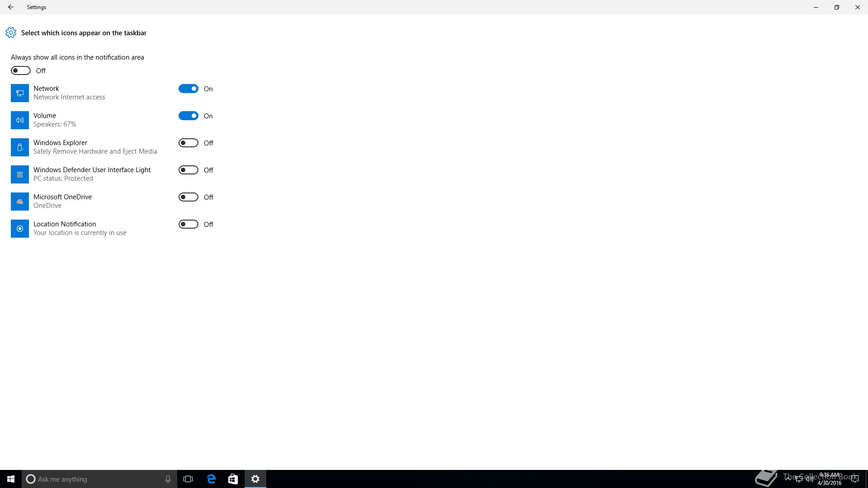Click the Location Notification icon
This screenshot has width=868, height=488.
tap(20, 229)
